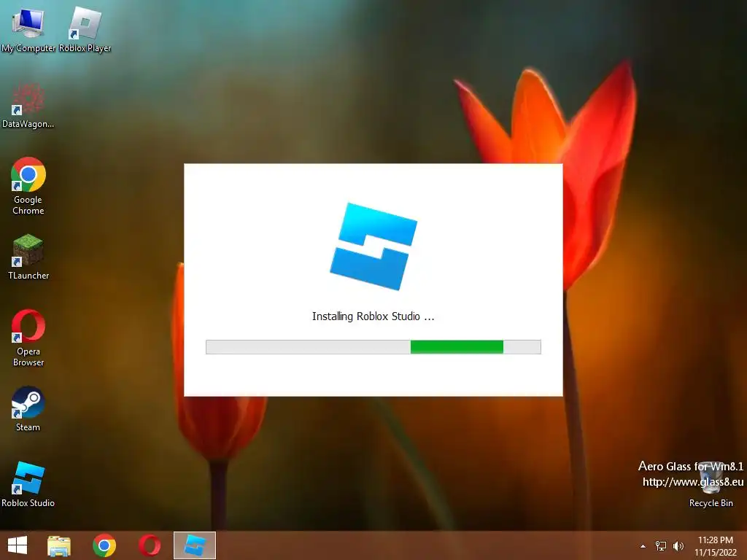The width and height of the screenshot is (747, 560).
Task: Click Opera icon in taskbar
Action: tap(150, 545)
